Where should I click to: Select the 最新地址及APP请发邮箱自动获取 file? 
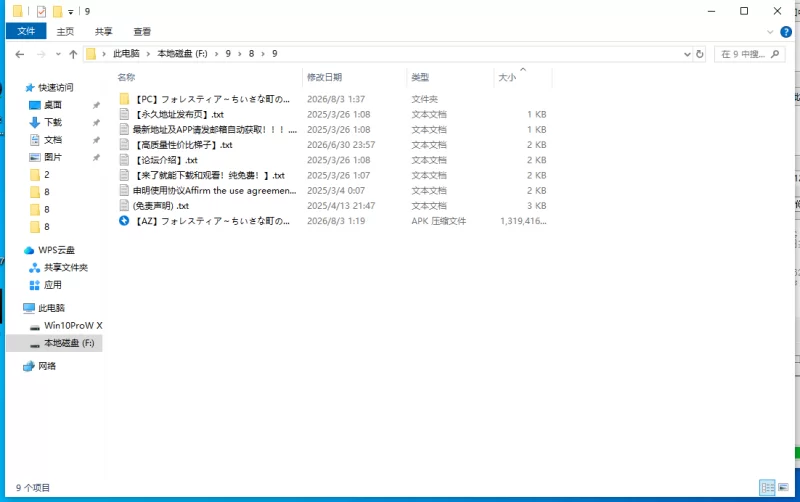(x=215, y=130)
